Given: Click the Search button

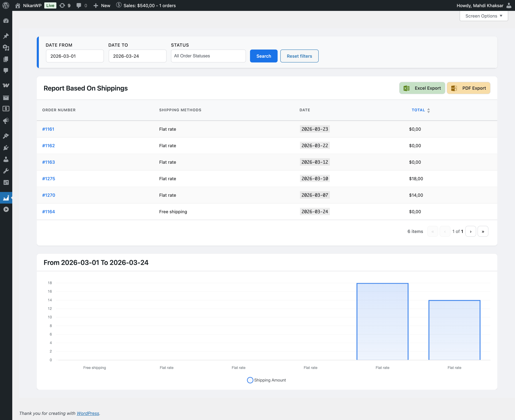Looking at the screenshot, I should (263, 56).
